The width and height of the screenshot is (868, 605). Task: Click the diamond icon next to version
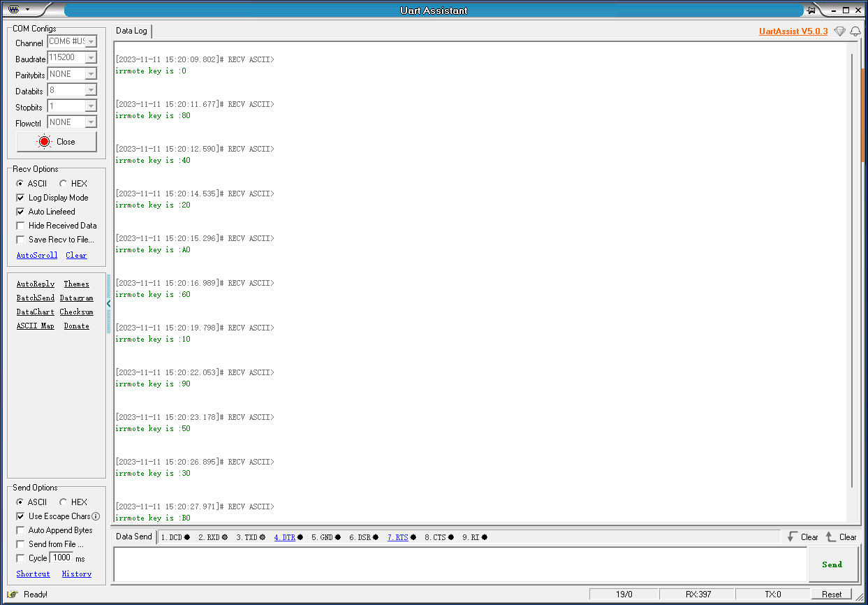[839, 31]
